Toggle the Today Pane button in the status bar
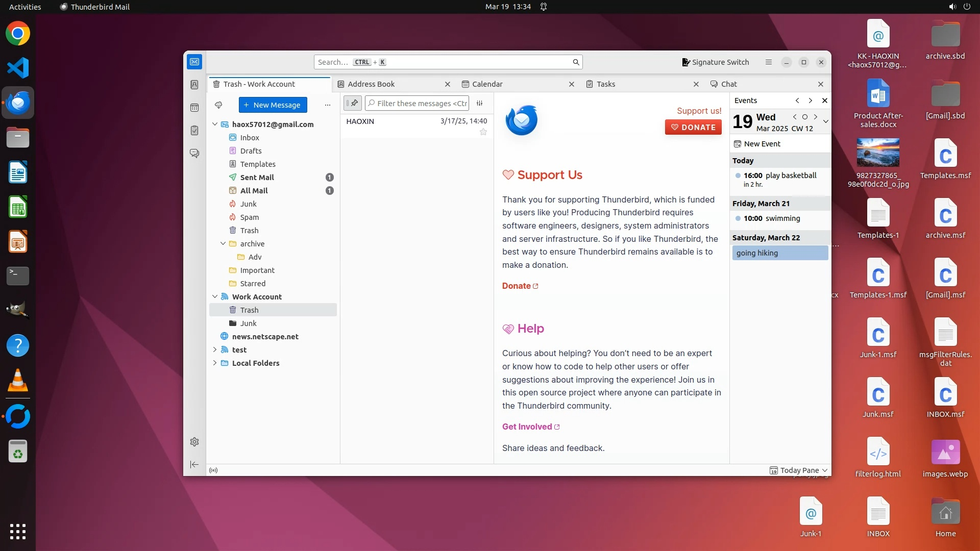The image size is (980, 551). (x=798, y=470)
